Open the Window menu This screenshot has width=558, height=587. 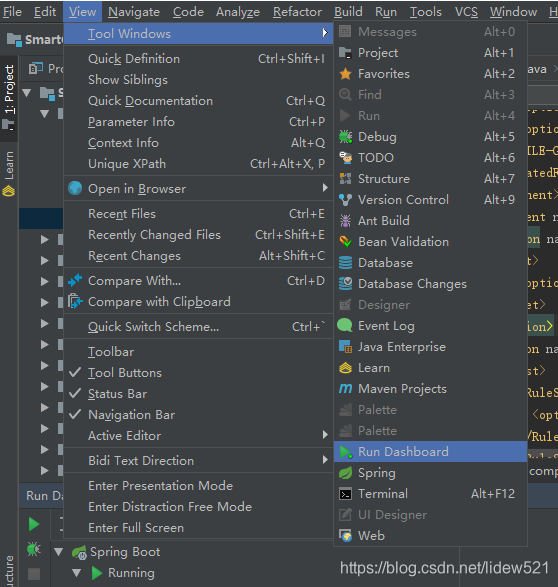pyautogui.click(x=513, y=12)
